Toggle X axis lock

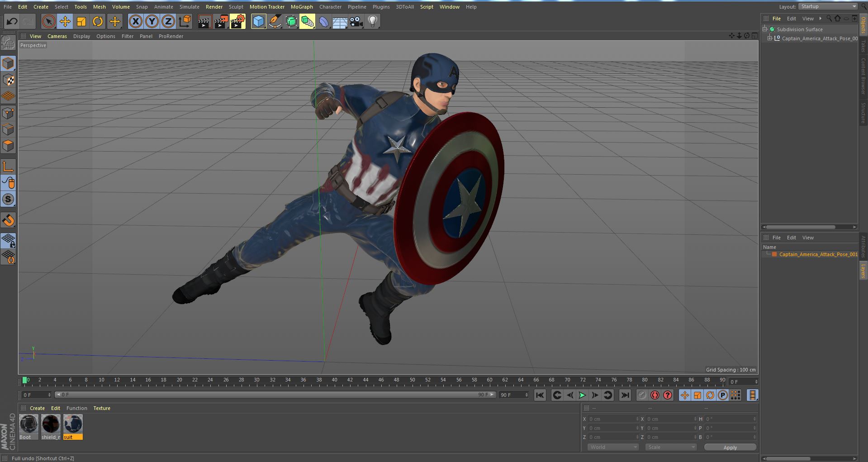[x=135, y=21]
